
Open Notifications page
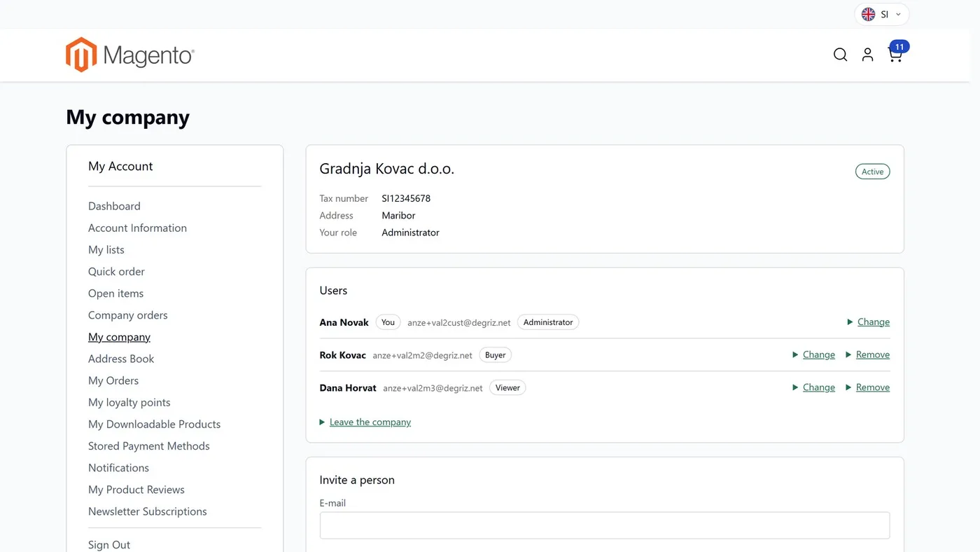tap(118, 467)
